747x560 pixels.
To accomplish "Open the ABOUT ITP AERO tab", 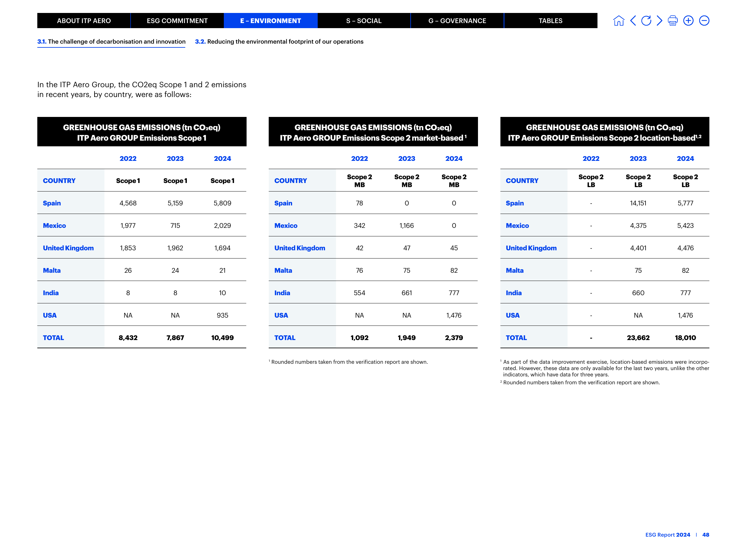I will tap(84, 21).
